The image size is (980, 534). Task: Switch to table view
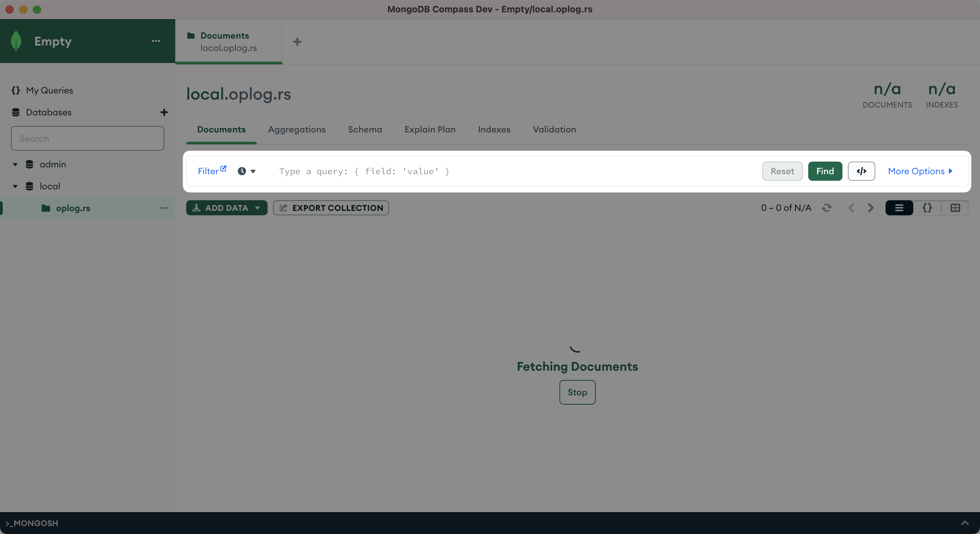(955, 208)
